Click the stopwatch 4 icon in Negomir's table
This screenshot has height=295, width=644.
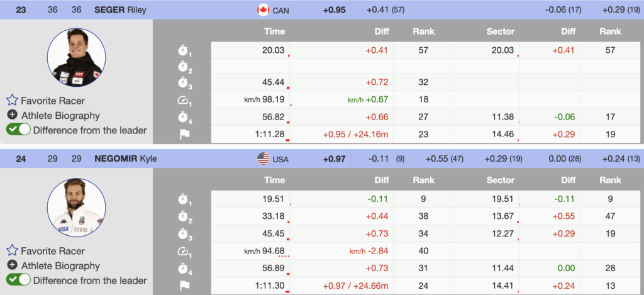183,268
